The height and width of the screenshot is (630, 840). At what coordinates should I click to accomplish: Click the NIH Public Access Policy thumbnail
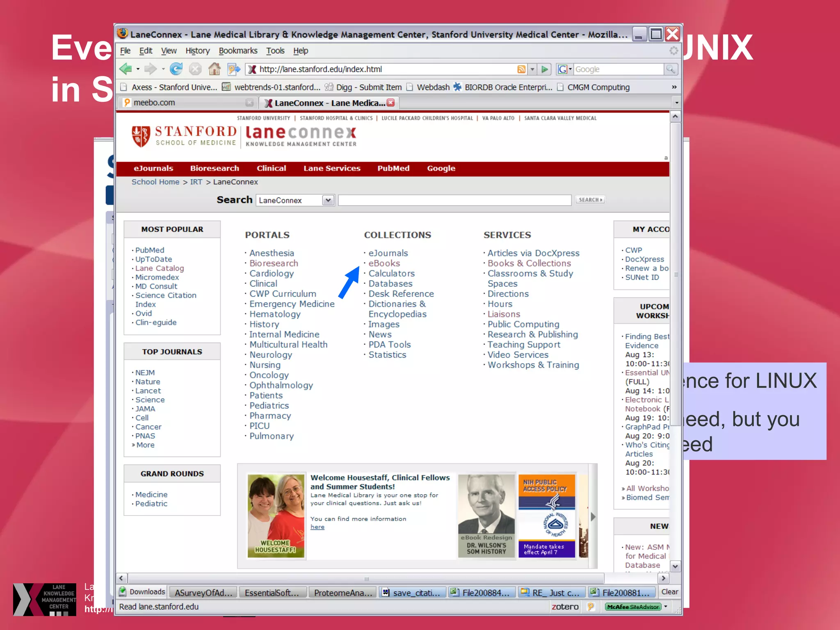547,516
